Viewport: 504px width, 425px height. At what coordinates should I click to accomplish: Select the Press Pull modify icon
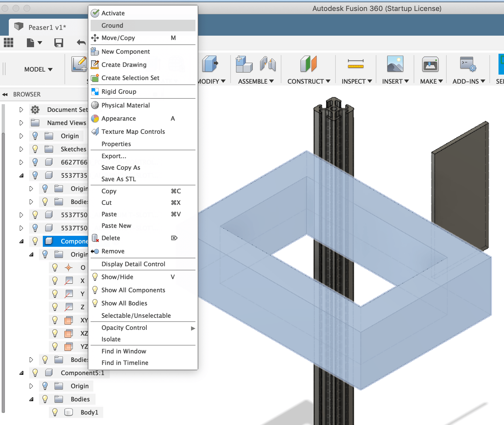coord(210,64)
